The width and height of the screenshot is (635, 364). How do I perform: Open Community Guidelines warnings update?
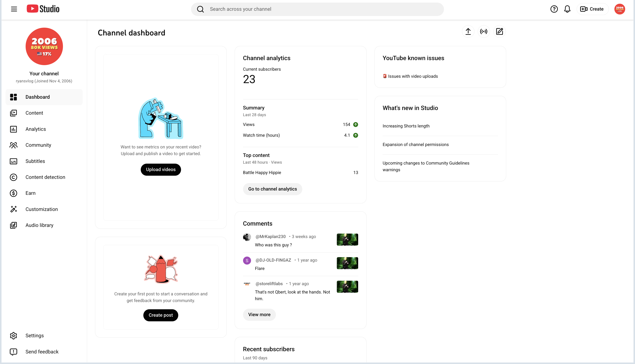coord(426,166)
